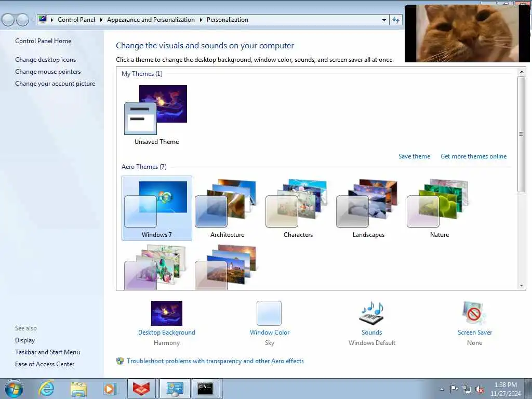
Task: Show hidden tray icons arrow
Action: 442,390
